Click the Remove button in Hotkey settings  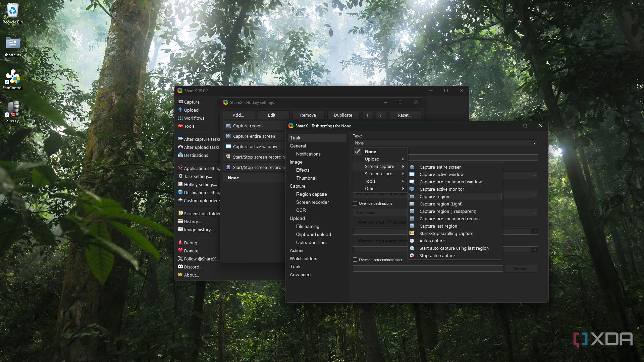[x=308, y=115]
